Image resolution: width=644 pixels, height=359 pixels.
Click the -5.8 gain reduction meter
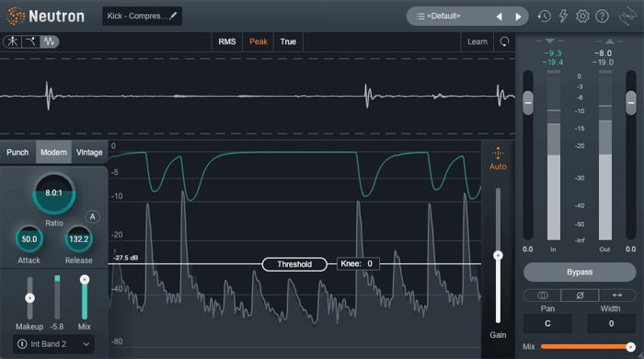(x=57, y=297)
